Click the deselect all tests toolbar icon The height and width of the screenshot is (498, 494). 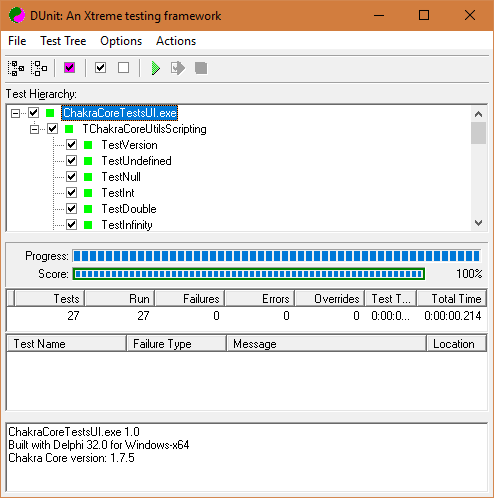(x=39, y=68)
